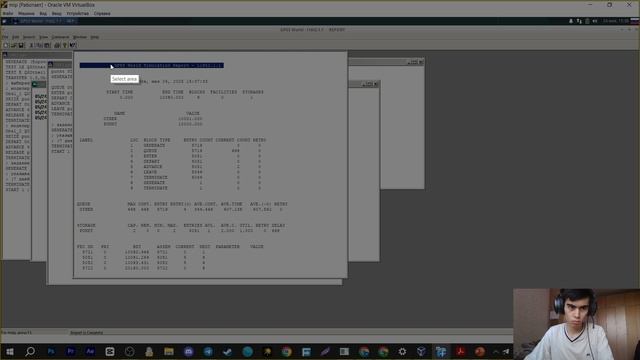The image size is (640, 360).
Task: Click the Save toolbar icon in GPSS World
Action: (x=21, y=45)
